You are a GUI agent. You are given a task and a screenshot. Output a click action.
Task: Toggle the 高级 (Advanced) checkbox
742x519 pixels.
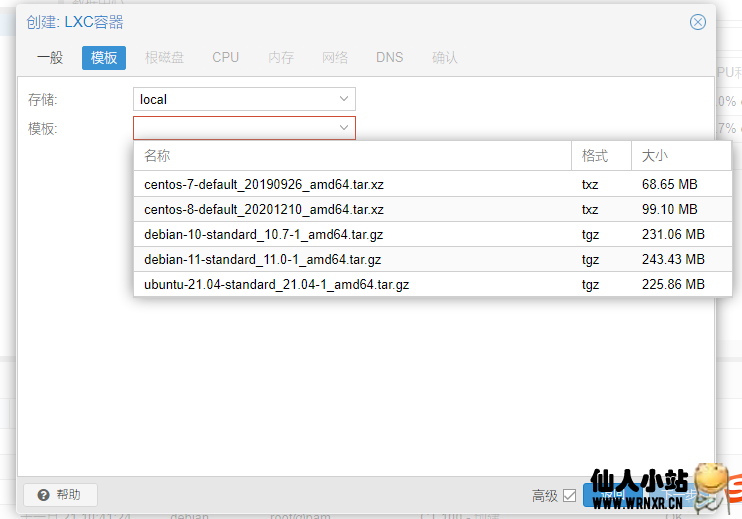[569, 495]
